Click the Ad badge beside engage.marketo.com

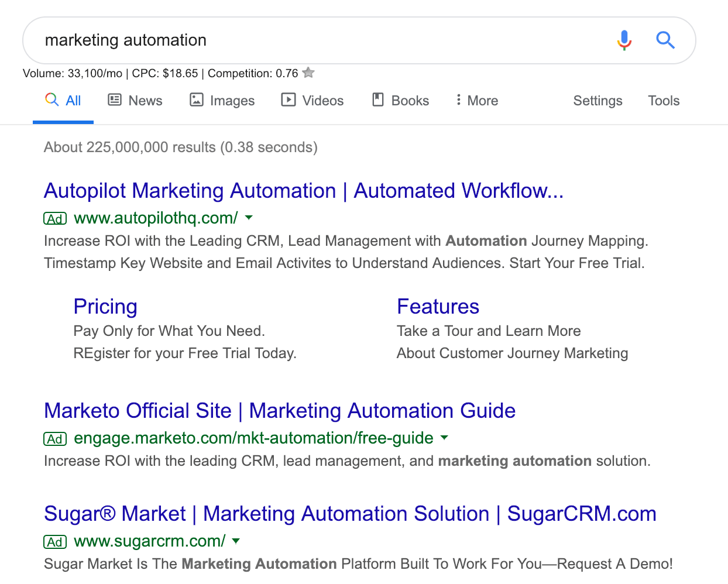[x=55, y=439]
